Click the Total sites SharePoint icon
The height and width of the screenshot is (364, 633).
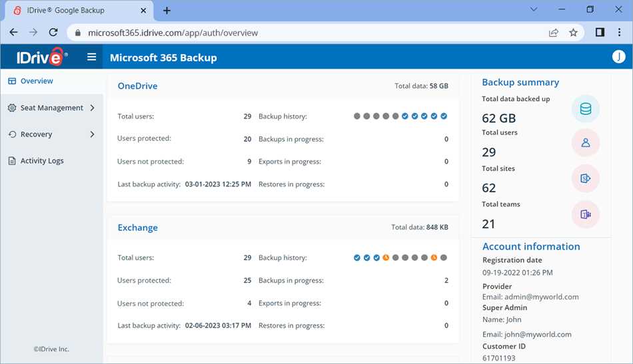586,178
